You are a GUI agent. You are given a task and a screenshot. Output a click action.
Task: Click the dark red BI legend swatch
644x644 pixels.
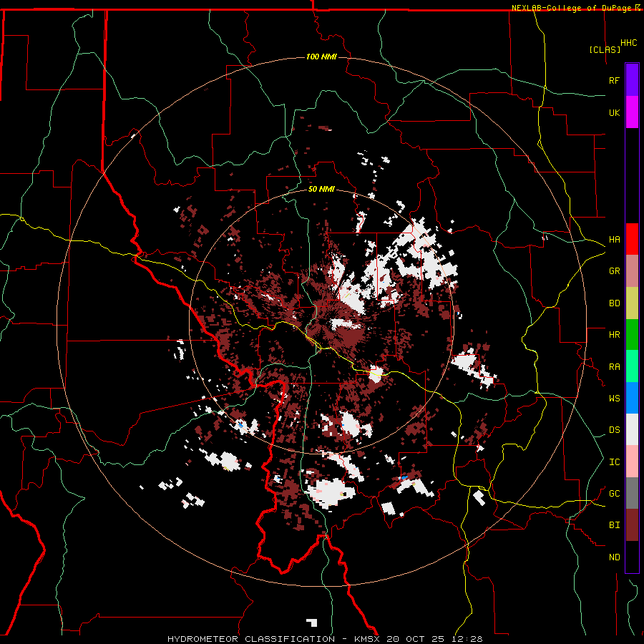click(632, 525)
